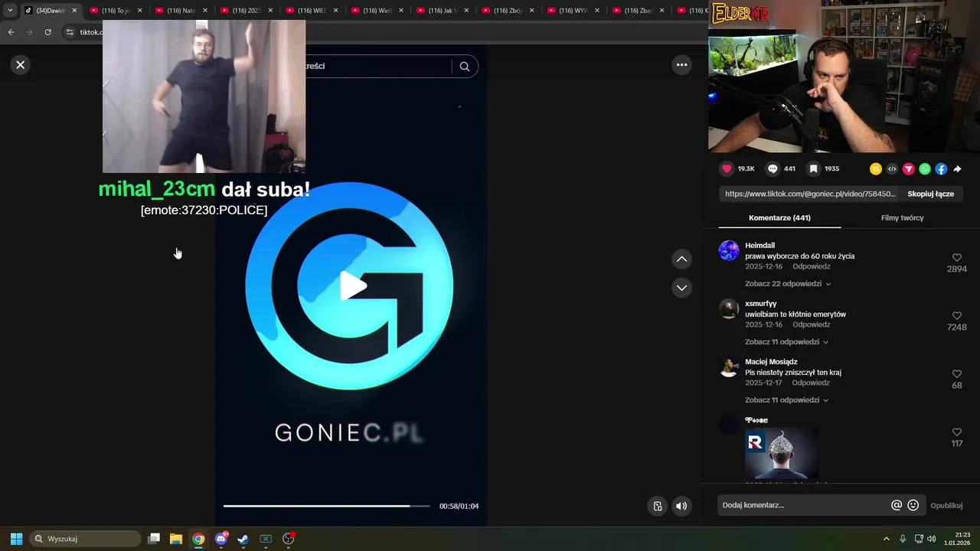Click username Maciej Mosiądz
Screen dimensions: 980x551
[771, 362]
